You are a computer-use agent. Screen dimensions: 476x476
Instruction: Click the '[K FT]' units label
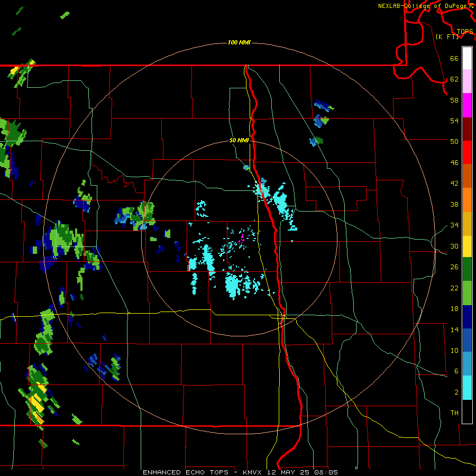pyautogui.click(x=447, y=36)
